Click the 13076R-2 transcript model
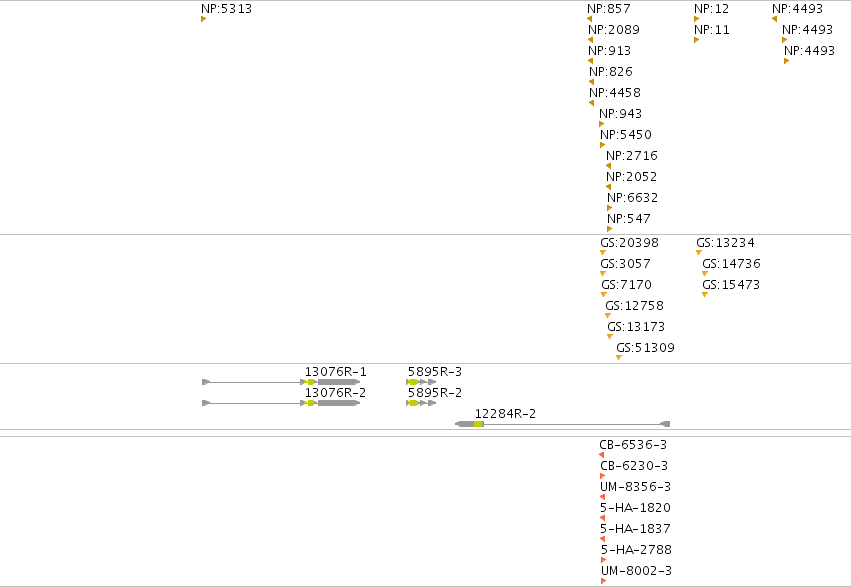The height and width of the screenshot is (587, 851). [x=281, y=403]
